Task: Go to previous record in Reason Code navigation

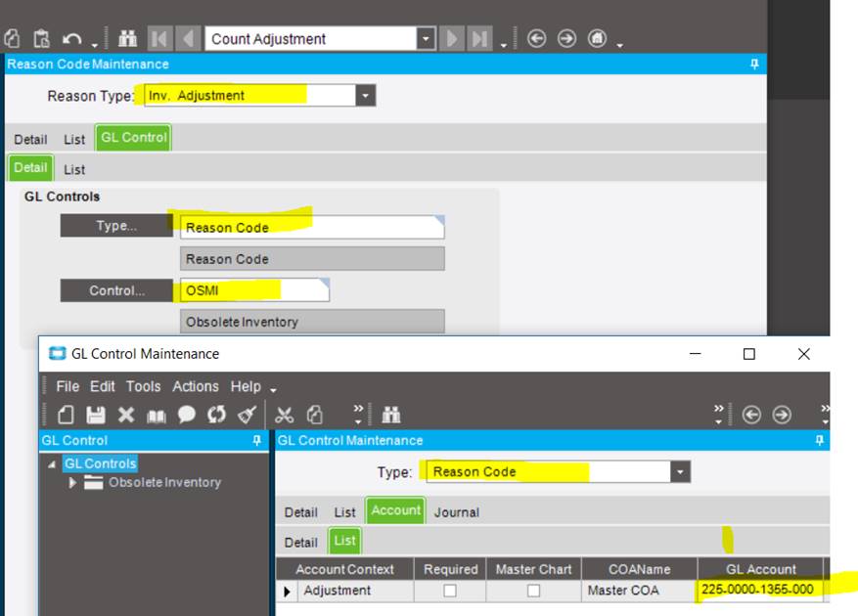Action: tap(188, 39)
